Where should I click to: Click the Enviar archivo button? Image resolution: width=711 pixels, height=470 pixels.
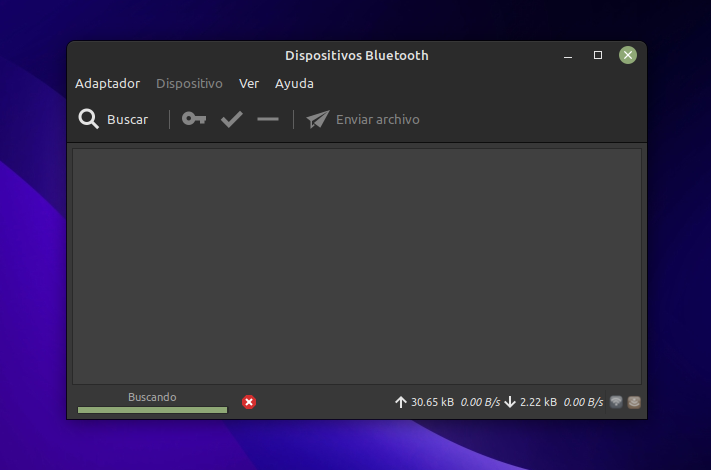pyautogui.click(x=363, y=119)
